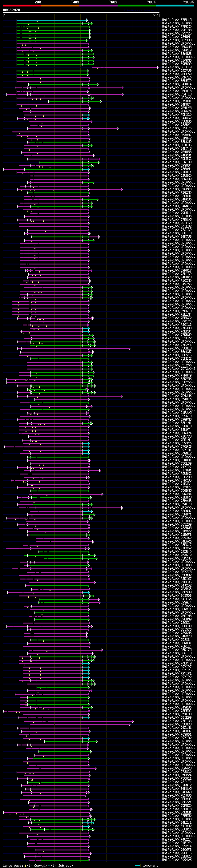Click the orange ~40% identity legend segment
This screenshot has width=197, height=868.
pos(60,6)
